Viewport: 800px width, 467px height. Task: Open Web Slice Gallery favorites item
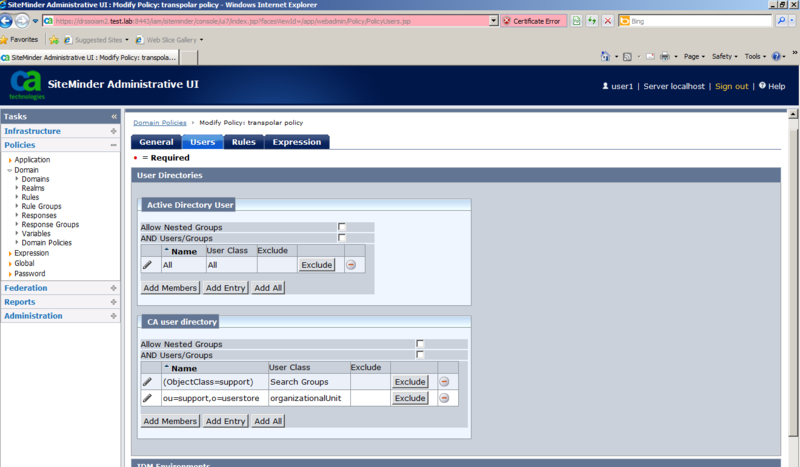(171, 40)
